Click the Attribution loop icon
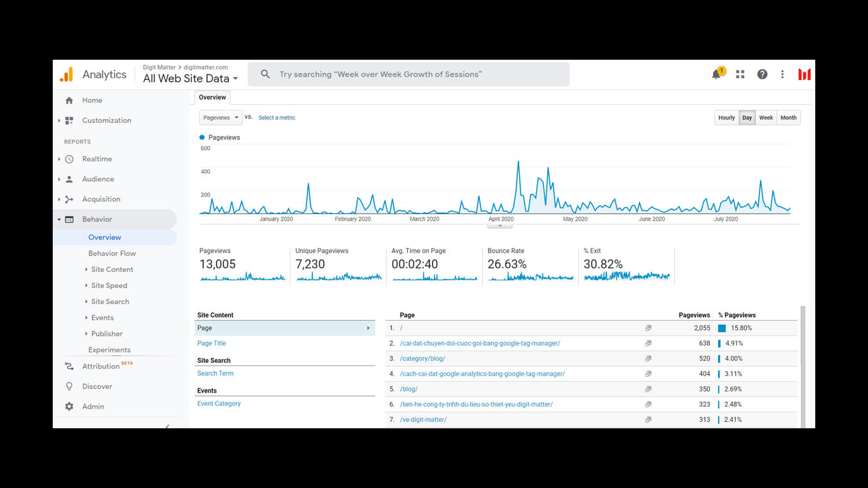The height and width of the screenshot is (488, 868). (69, 366)
